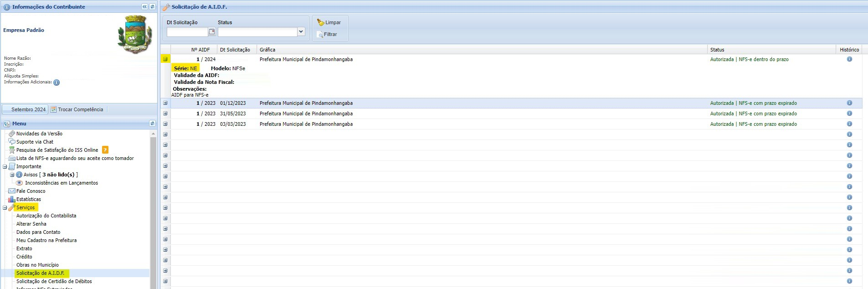Collapse the Informações do Contribuinte side panel
The image size is (868, 289).
[x=144, y=7]
